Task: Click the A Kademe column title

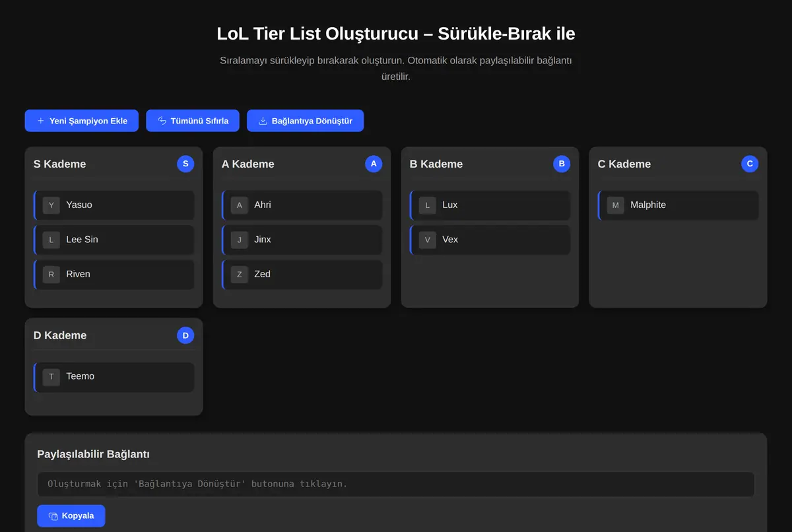Action: 247,164
